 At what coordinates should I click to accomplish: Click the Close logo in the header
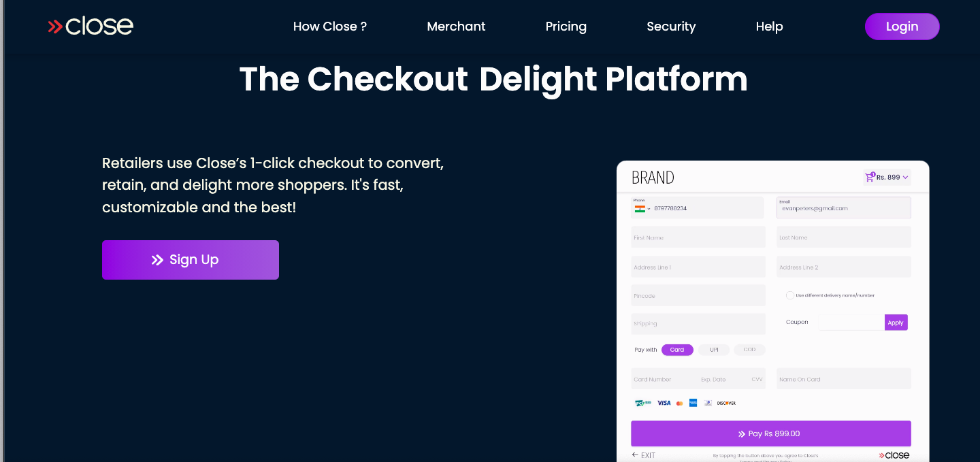point(91,27)
